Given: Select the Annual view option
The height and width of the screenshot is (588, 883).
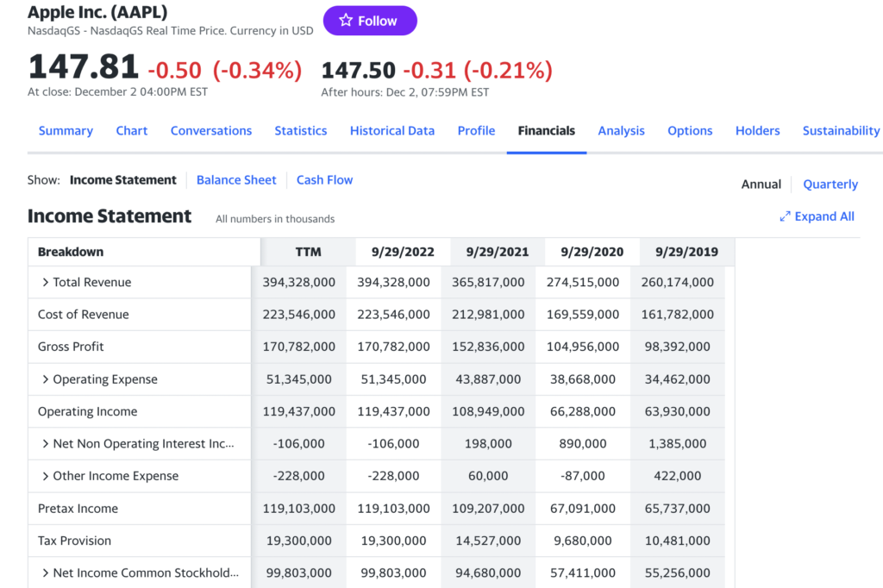Looking at the screenshot, I should click(x=761, y=184).
